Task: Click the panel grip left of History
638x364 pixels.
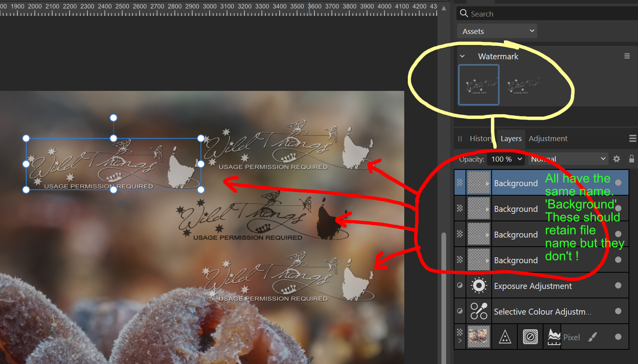Action: tap(460, 139)
